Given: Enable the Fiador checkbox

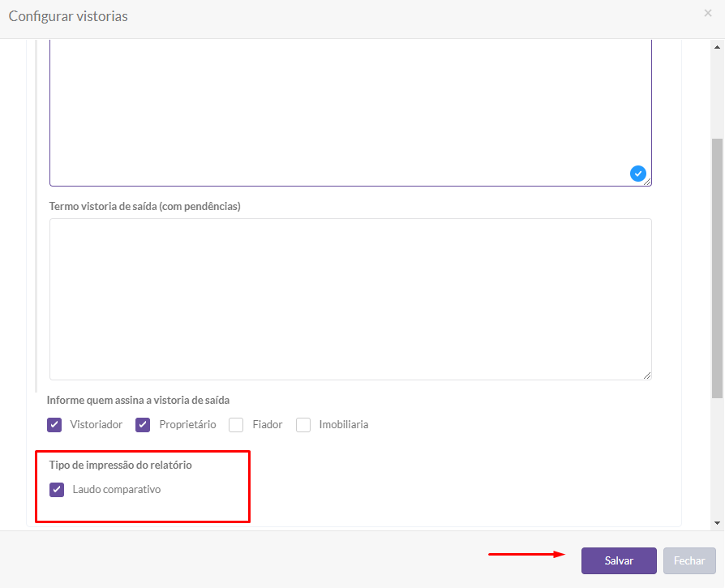Looking at the screenshot, I should pyautogui.click(x=236, y=425).
